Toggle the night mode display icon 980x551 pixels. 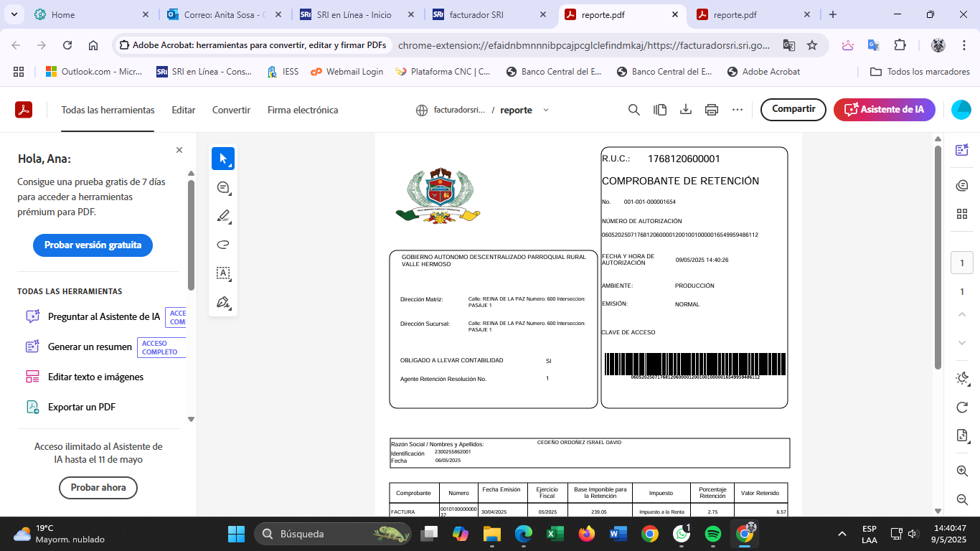(962, 378)
